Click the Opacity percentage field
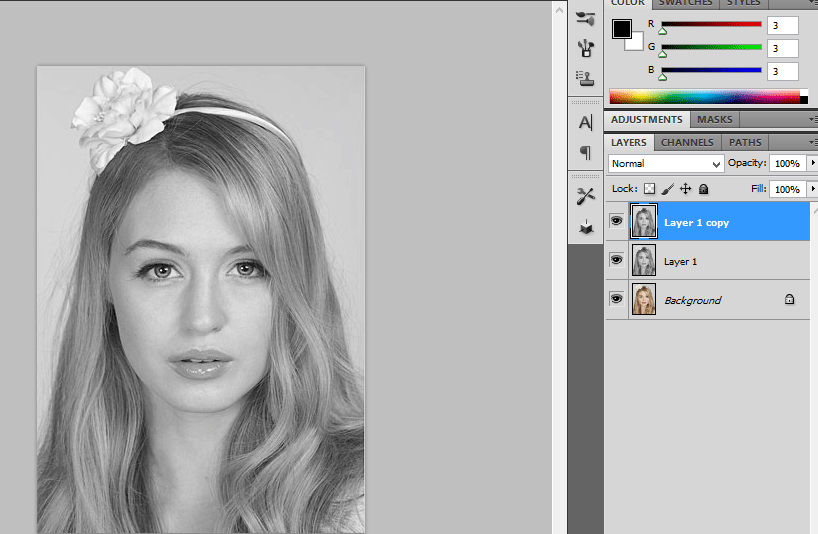Image resolution: width=818 pixels, height=534 pixels. (787, 163)
